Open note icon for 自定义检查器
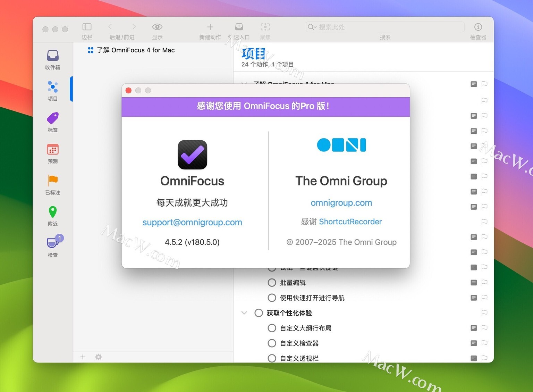 click(x=474, y=343)
